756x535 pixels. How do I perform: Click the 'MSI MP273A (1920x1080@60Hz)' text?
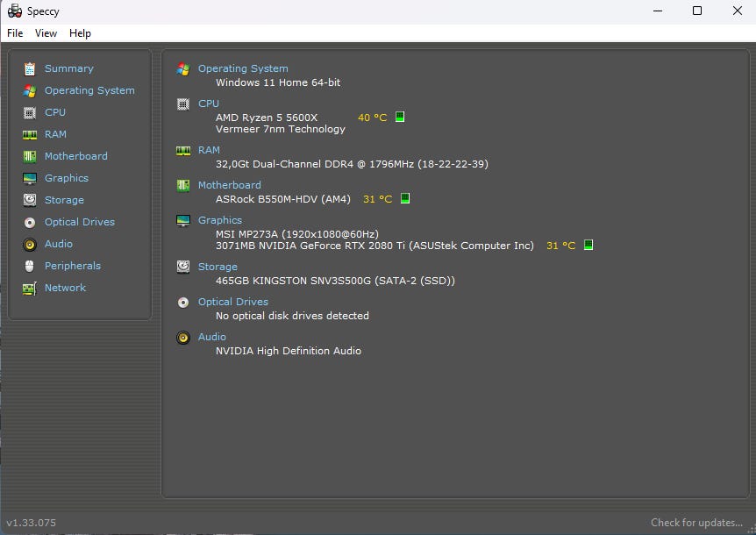tap(297, 234)
